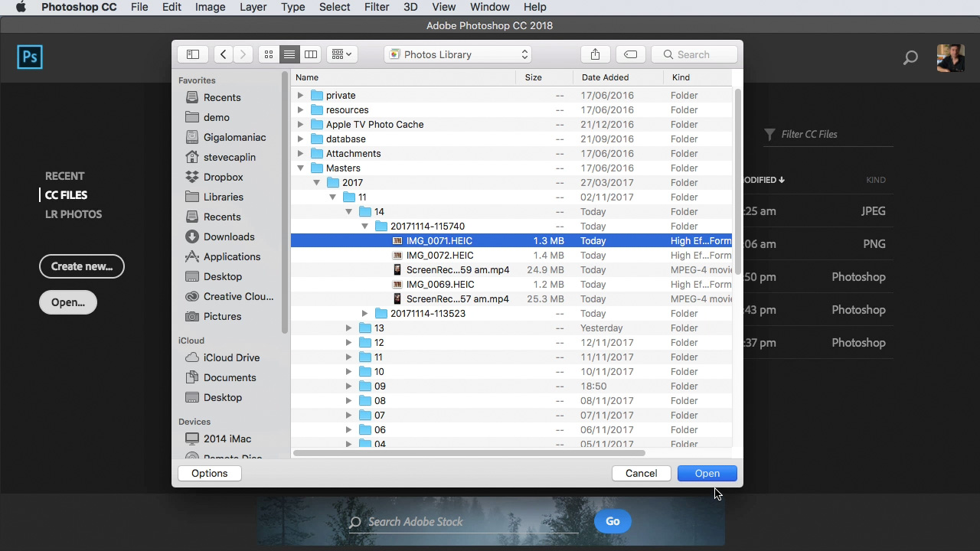
Task: Open iCloud Drive in sidebar
Action: pos(231,357)
